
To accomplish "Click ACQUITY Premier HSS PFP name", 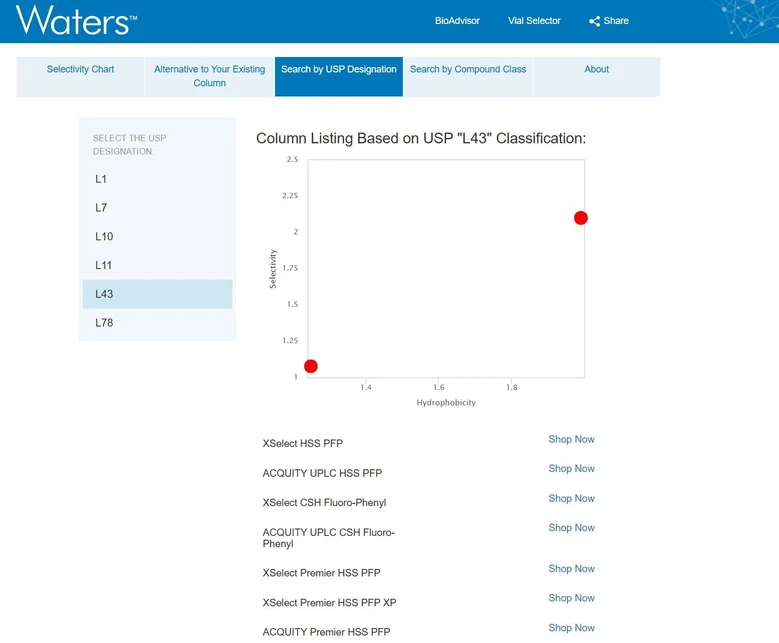I will (326, 632).
